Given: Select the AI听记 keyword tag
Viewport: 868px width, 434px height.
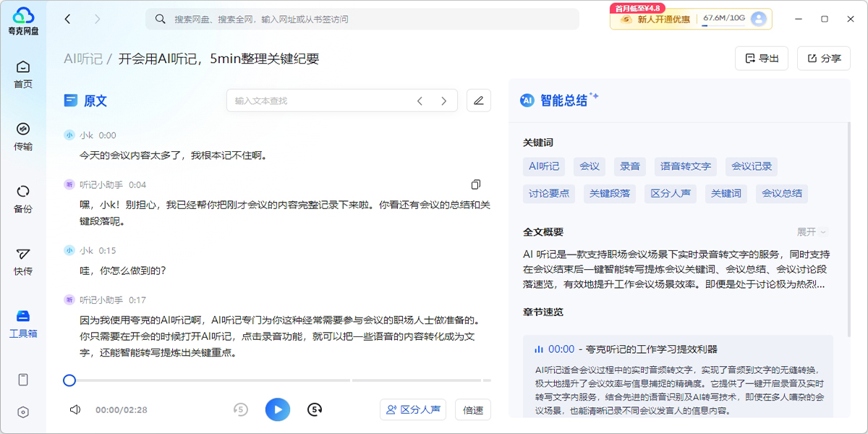Looking at the screenshot, I should tap(544, 166).
